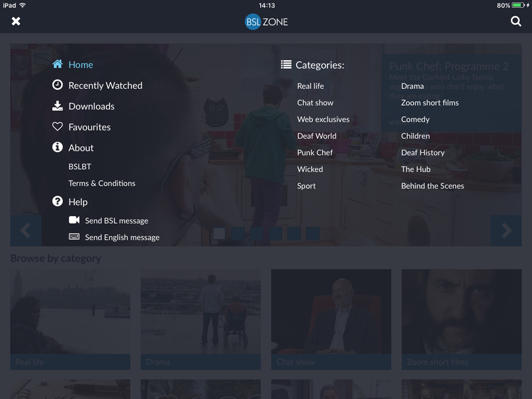The image size is (532, 399).
Task: Click the Home house icon
Action: point(57,64)
